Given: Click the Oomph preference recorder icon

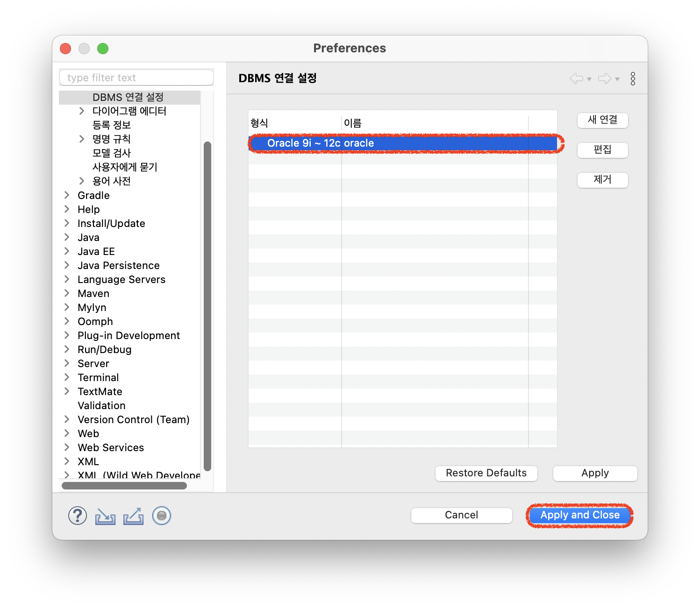Looking at the screenshot, I should 162,516.
